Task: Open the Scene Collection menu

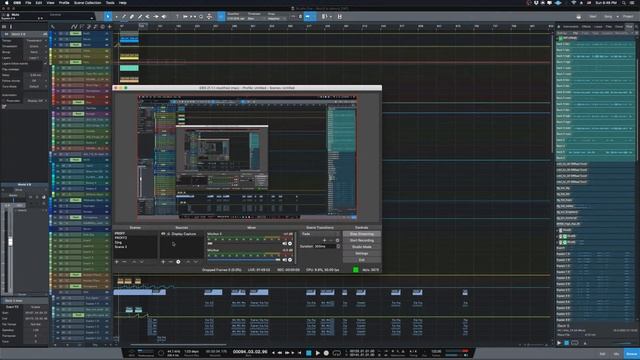Action: click(x=88, y=2)
